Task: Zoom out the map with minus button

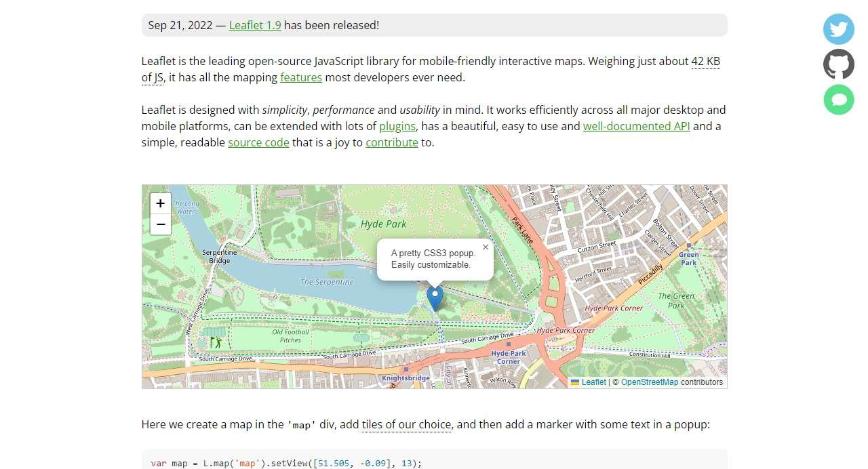Action: [161, 224]
